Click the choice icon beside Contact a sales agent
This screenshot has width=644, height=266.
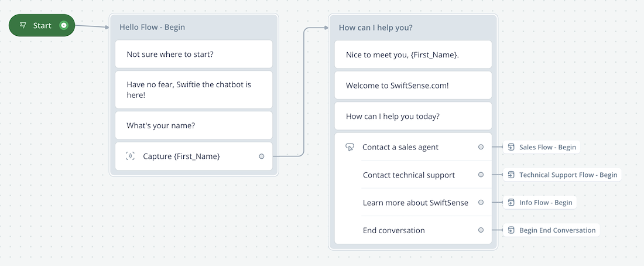click(350, 147)
